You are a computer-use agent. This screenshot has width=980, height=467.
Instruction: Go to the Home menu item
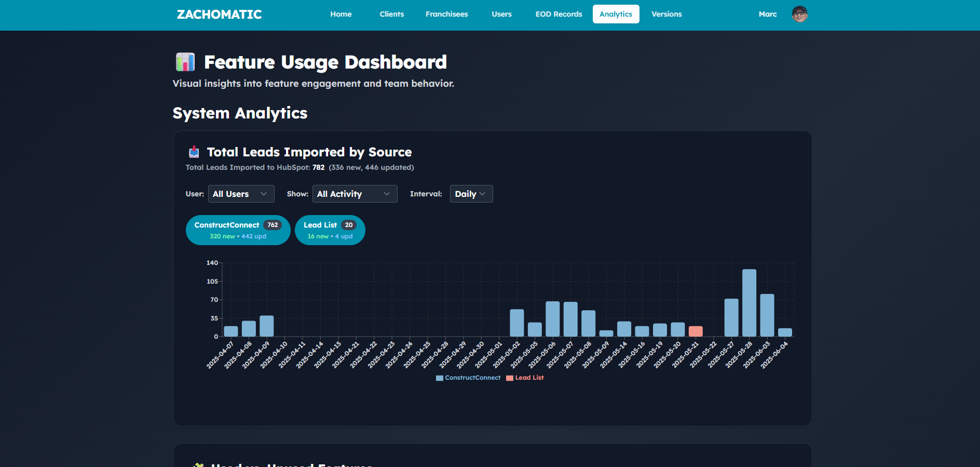point(341,14)
